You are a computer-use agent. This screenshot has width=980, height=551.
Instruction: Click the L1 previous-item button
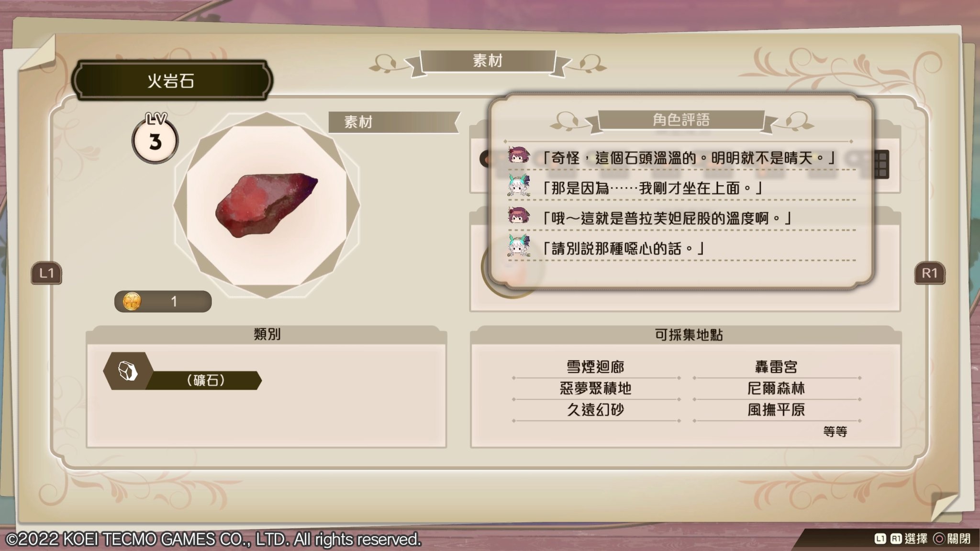click(x=46, y=273)
